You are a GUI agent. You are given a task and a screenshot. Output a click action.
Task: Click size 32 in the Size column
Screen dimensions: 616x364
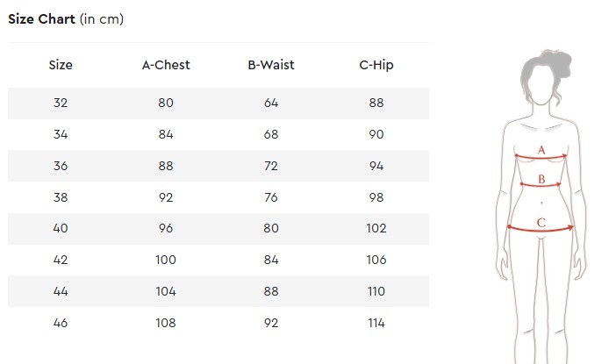pyautogui.click(x=61, y=103)
